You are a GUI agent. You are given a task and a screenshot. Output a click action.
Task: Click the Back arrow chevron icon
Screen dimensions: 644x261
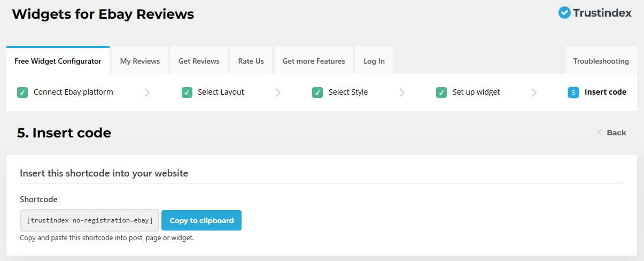(600, 133)
